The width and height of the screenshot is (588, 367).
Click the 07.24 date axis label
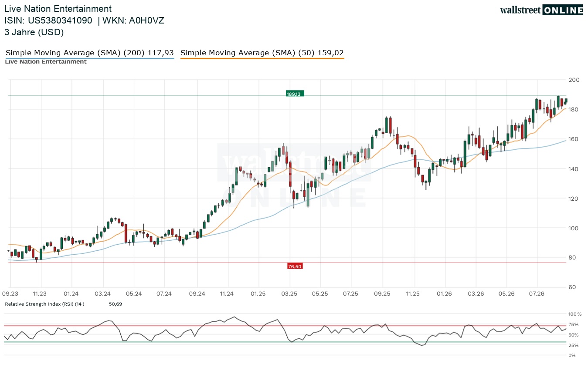pos(164,294)
